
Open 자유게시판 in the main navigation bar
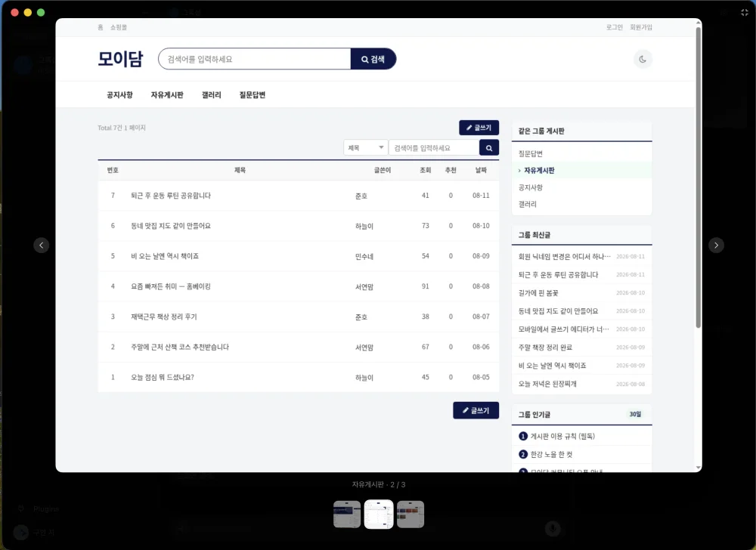(x=167, y=95)
